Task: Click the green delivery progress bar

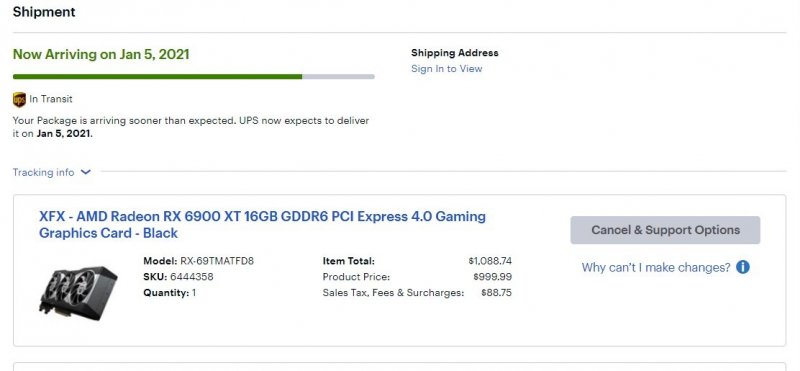Action: 157,77
